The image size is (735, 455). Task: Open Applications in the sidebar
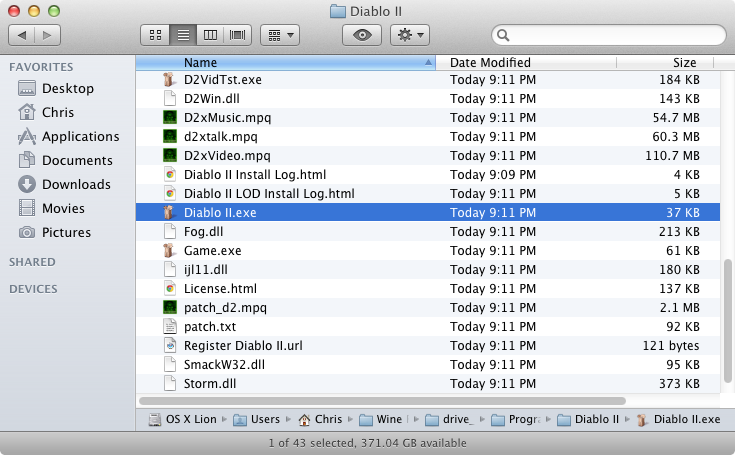[68, 136]
